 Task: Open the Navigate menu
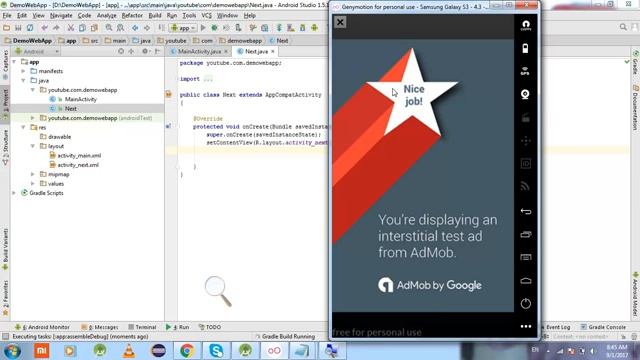(x=61, y=16)
